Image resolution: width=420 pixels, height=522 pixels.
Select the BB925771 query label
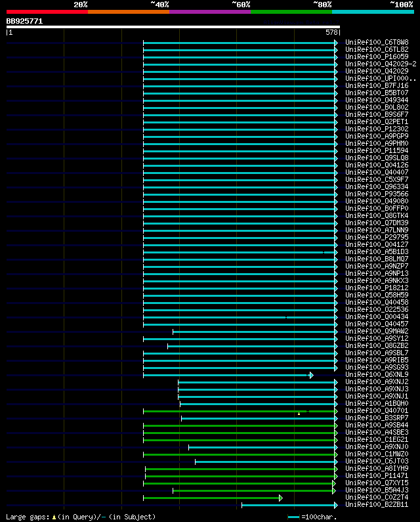coord(25,21)
